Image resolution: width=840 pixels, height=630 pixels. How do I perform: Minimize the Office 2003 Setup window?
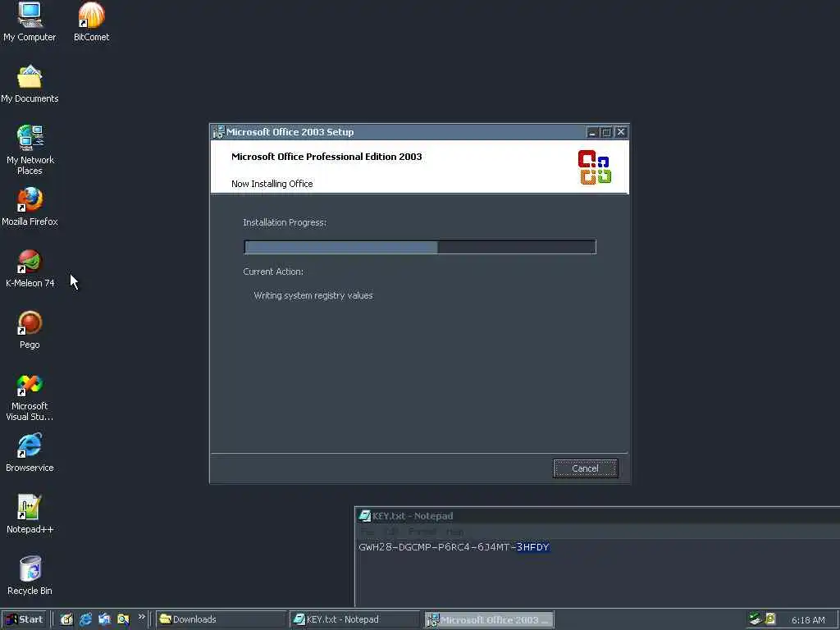tap(592, 132)
